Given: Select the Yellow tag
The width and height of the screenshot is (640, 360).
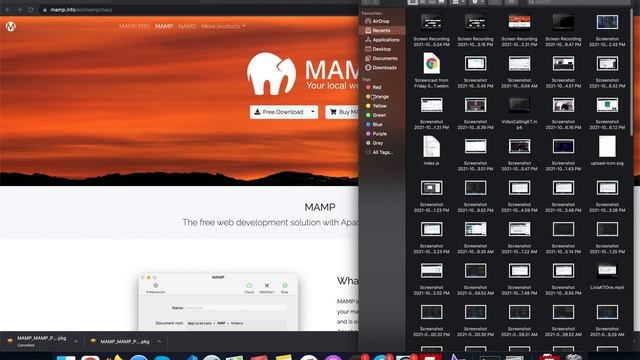Looking at the screenshot, I should (378, 106).
